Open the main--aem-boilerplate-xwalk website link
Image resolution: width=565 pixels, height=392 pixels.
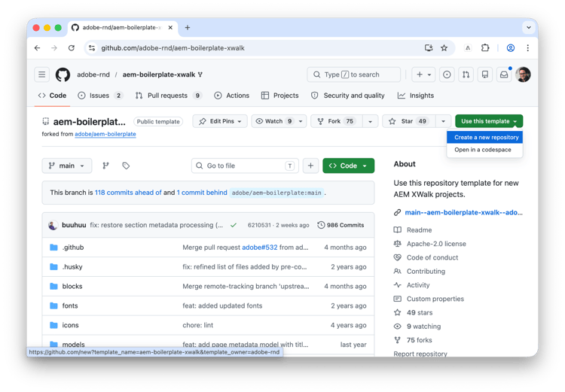[x=463, y=212]
